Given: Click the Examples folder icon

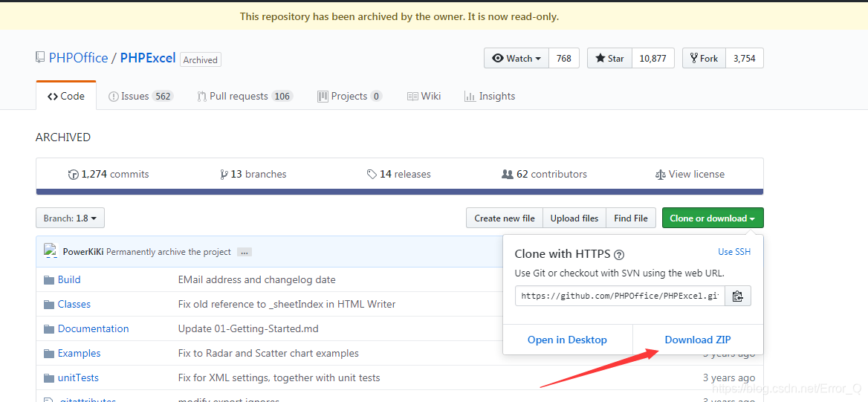Looking at the screenshot, I should coord(49,353).
